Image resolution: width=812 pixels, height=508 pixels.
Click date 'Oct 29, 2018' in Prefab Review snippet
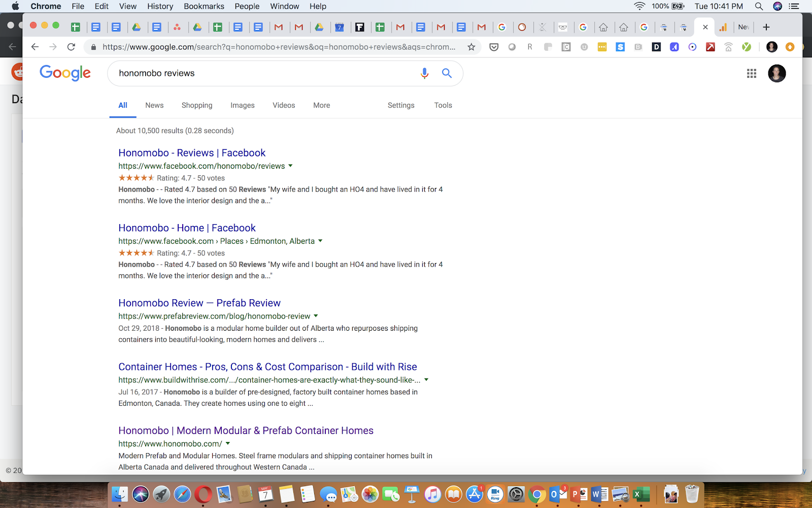(x=139, y=328)
